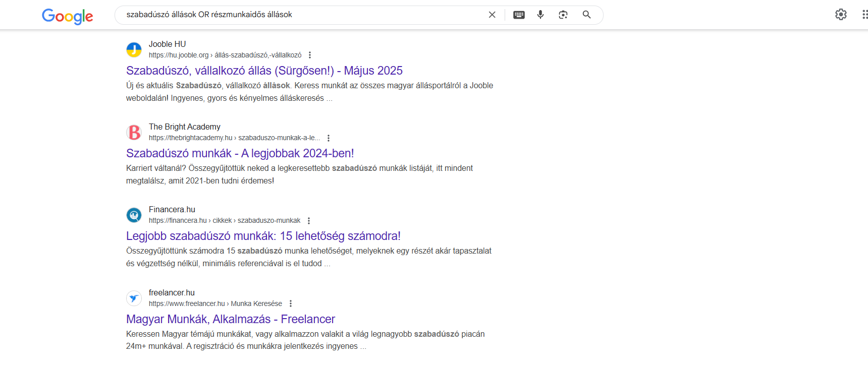Click the Jooble HU site favicon
The height and width of the screenshot is (367, 868).
tap(134, 50)
